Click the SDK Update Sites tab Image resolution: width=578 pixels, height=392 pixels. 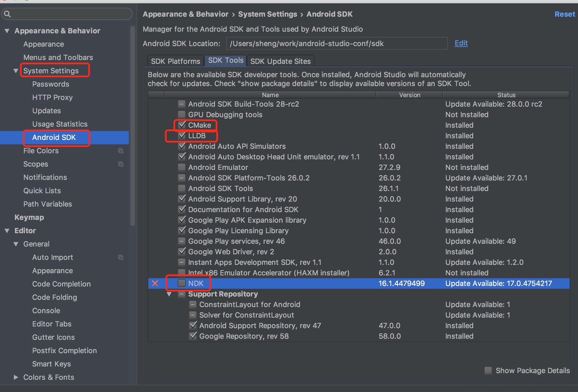280,61
